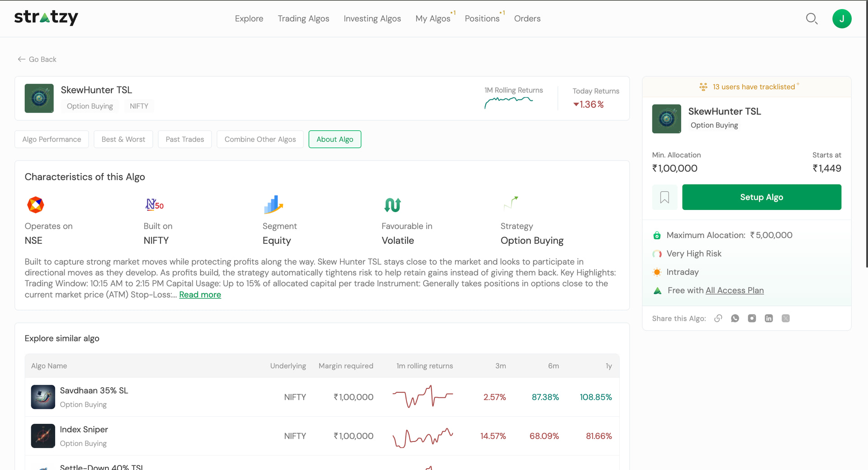Click the Read more link
This screenshot has height=470, width=868.
[x=200, y=295]
